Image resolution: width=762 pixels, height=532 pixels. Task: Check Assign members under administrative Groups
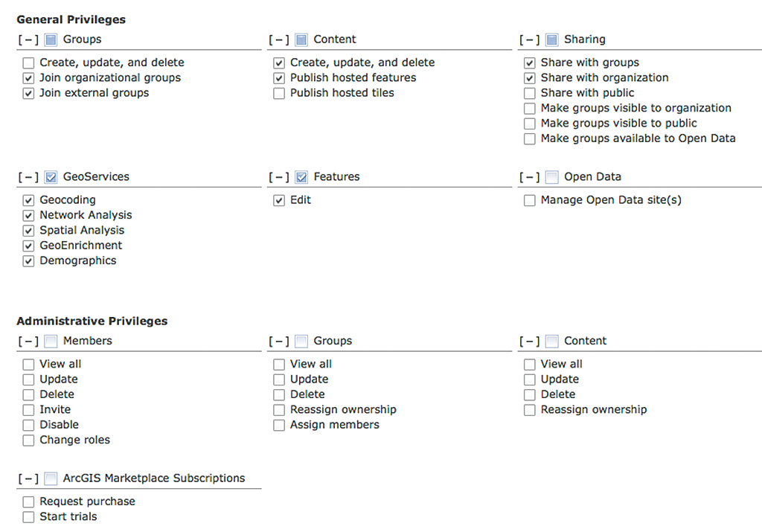click(279, 426)
